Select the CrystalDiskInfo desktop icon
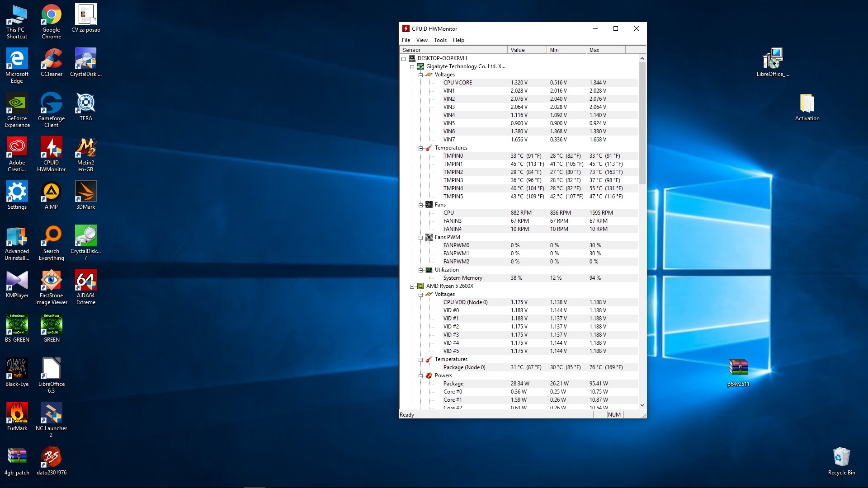Screen dimensions: 868x488 [86, 62]
